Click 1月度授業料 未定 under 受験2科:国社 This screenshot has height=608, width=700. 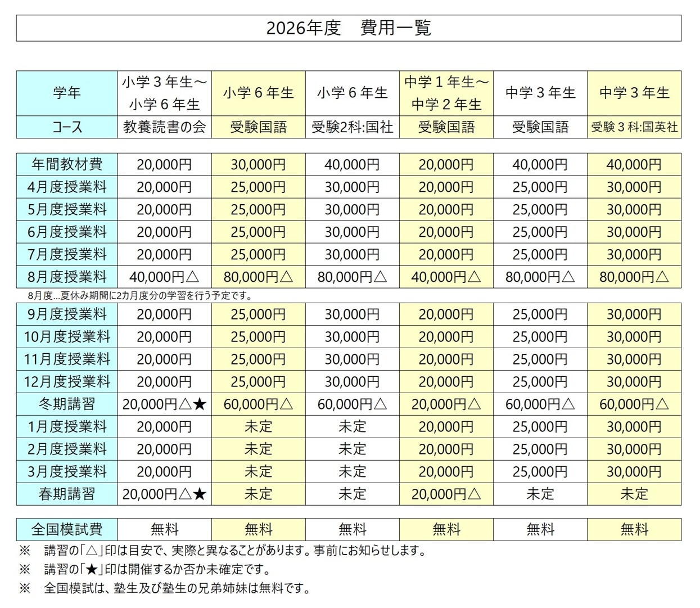[353, 427]
